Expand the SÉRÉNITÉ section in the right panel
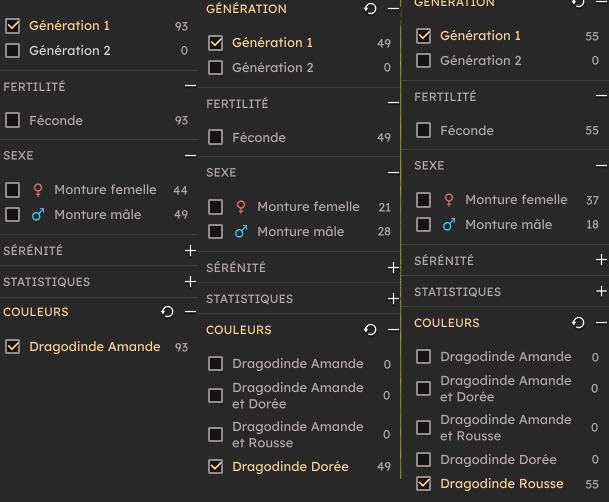This screenshot has width=609, height=502. click(x=601, y=260)
